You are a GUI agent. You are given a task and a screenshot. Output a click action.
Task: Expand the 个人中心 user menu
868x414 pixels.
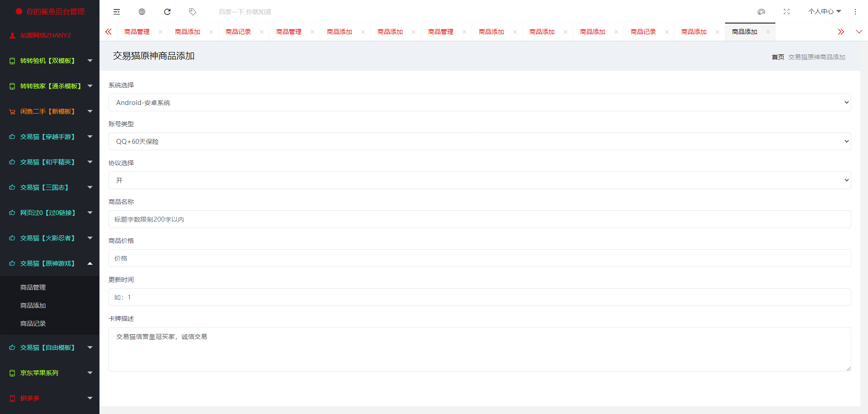tap(824, 12)
